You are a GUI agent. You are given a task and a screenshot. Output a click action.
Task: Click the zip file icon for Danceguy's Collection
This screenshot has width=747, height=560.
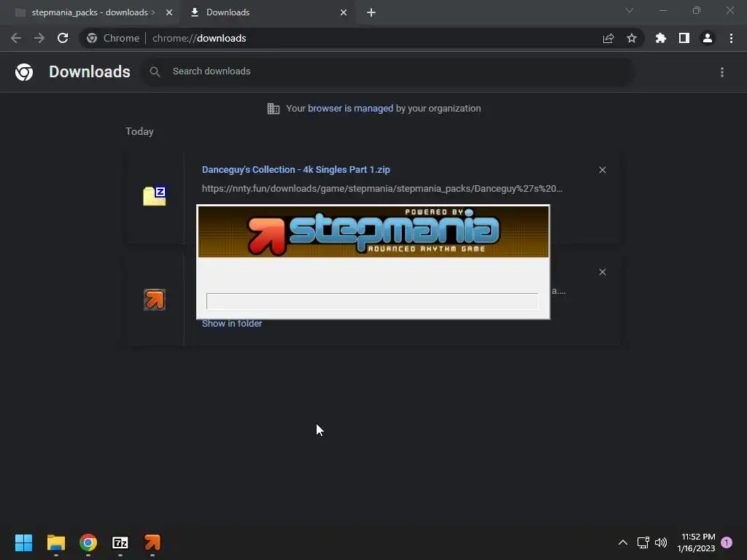point(155,196)
